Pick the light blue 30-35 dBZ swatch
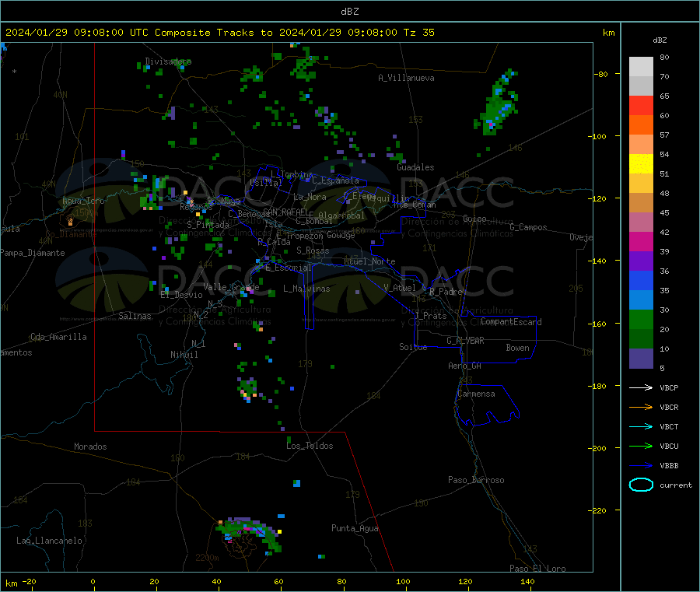 pos(641,300)
